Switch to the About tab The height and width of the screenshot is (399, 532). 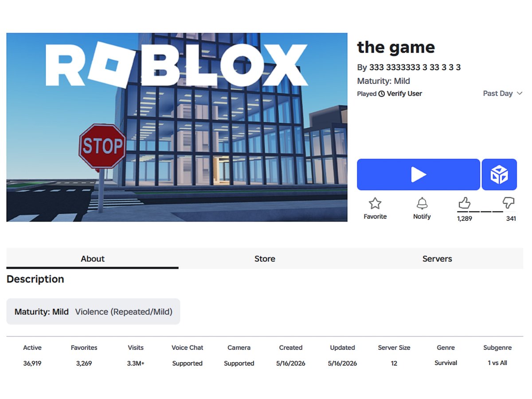(x=93, y=258)
